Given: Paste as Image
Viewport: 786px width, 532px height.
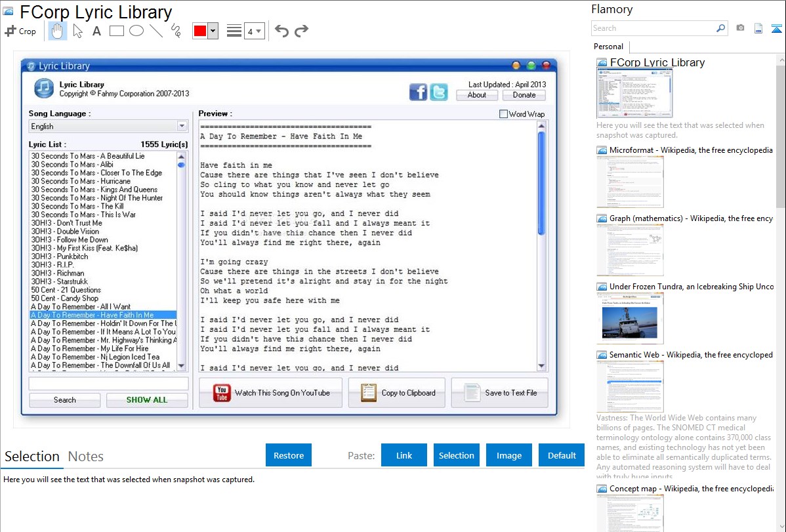Looking at the screenshot, I should pyautogui.click(x=509, y=455).
